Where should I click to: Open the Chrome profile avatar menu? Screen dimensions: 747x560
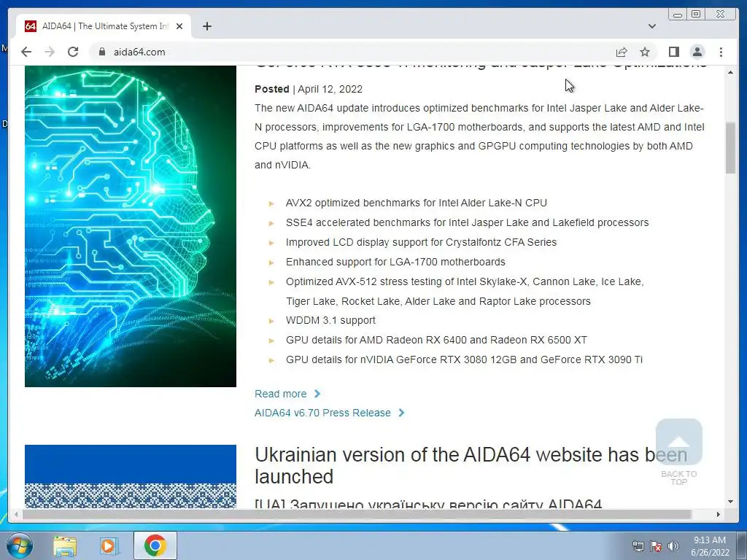point(697,52)
